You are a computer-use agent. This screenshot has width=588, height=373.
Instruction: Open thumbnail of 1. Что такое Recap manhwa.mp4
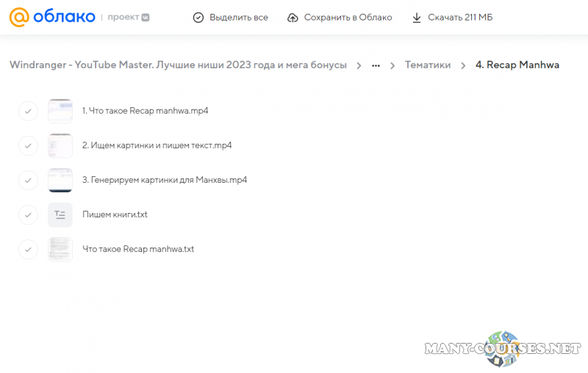60,111
